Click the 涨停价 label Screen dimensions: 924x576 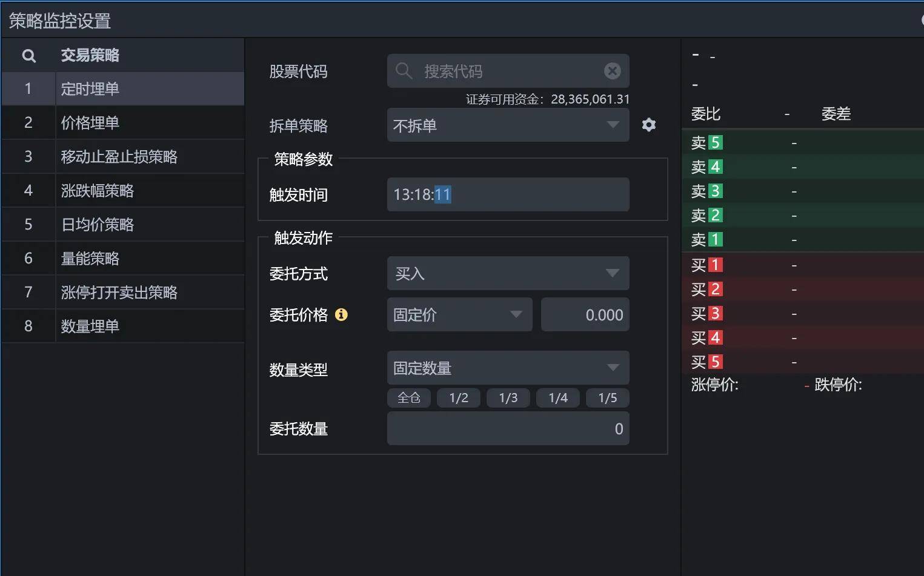pyautogui.click(x=715, y=385)
